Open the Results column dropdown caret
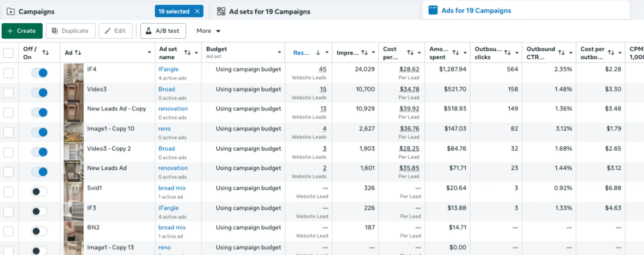This screenshot has height=255, width=644. [327, 52]
